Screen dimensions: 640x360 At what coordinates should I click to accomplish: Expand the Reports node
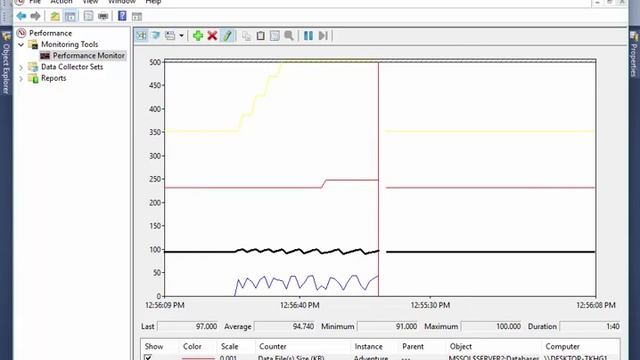click(x=21, y=78)
